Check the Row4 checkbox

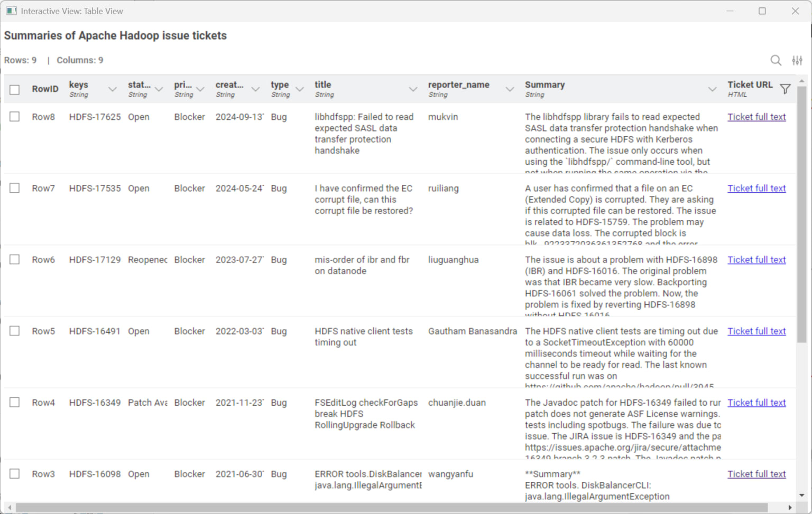click(15, 402)
